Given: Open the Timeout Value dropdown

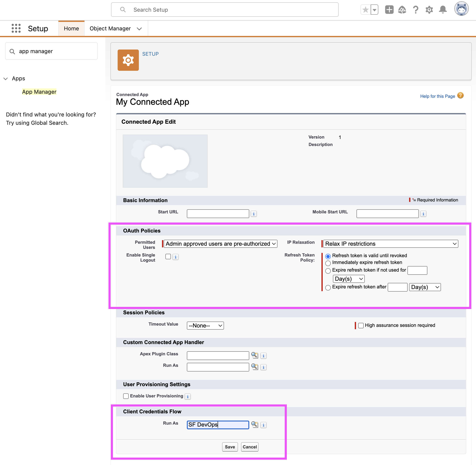Looking at the screenshot, I should coord(205,326).
